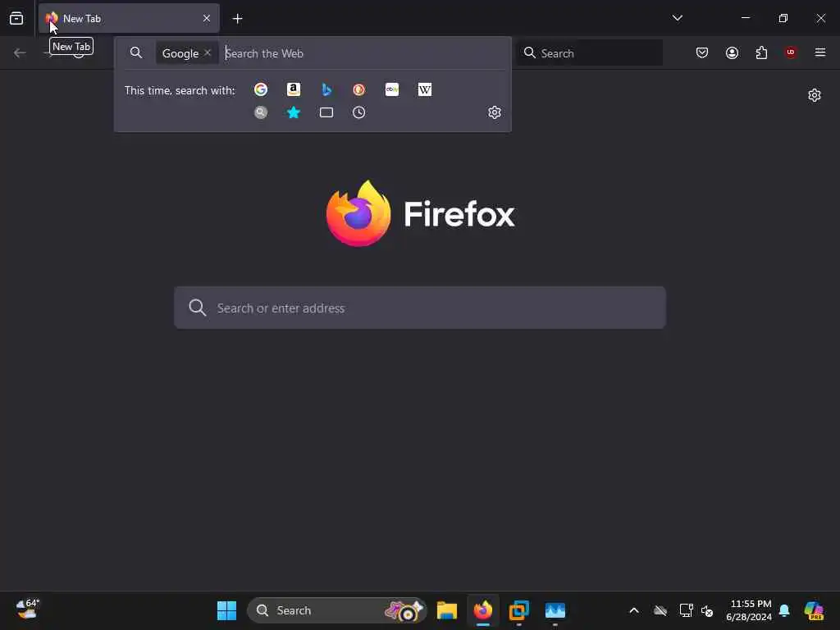Open File Explorer from taskbar
Screen dimensions: 840x630
447,610
